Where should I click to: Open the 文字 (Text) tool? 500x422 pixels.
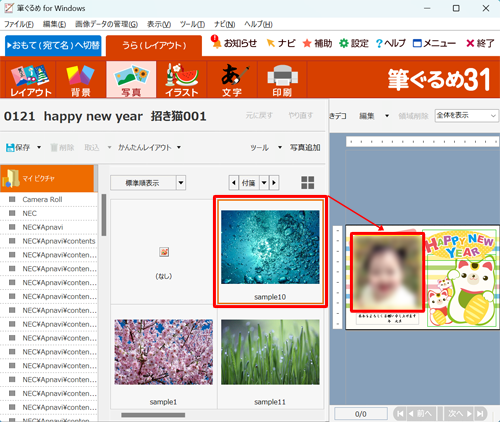[232, 80]
